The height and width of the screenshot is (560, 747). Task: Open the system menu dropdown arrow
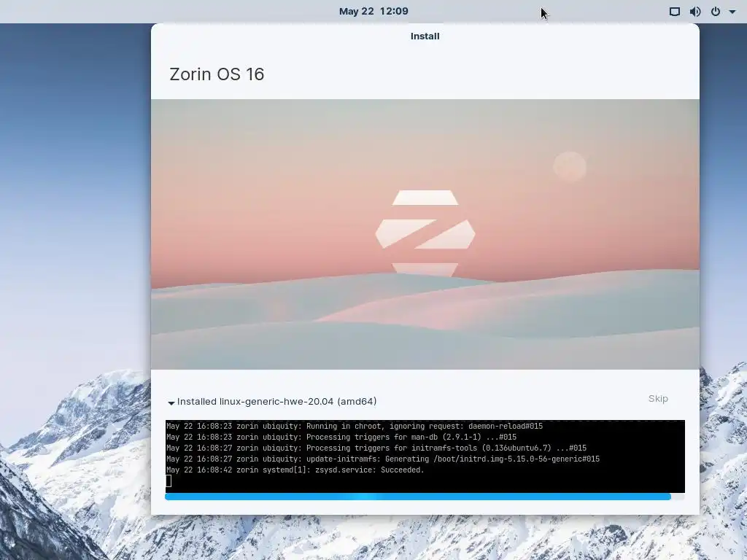732,12
